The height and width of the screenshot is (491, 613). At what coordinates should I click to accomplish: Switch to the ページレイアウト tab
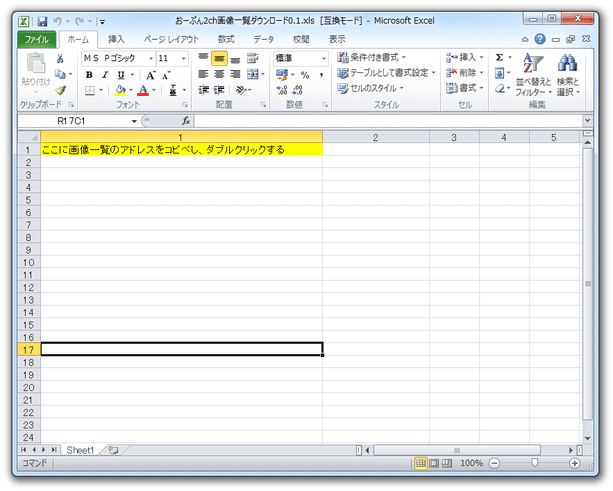pos(171,39)
